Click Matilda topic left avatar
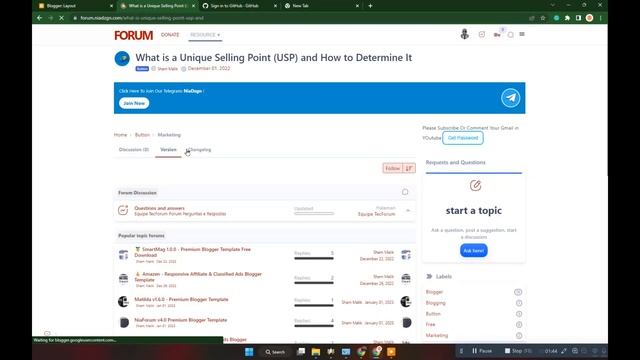This screenshot has height=360, width=640. [x=123, y=302]
